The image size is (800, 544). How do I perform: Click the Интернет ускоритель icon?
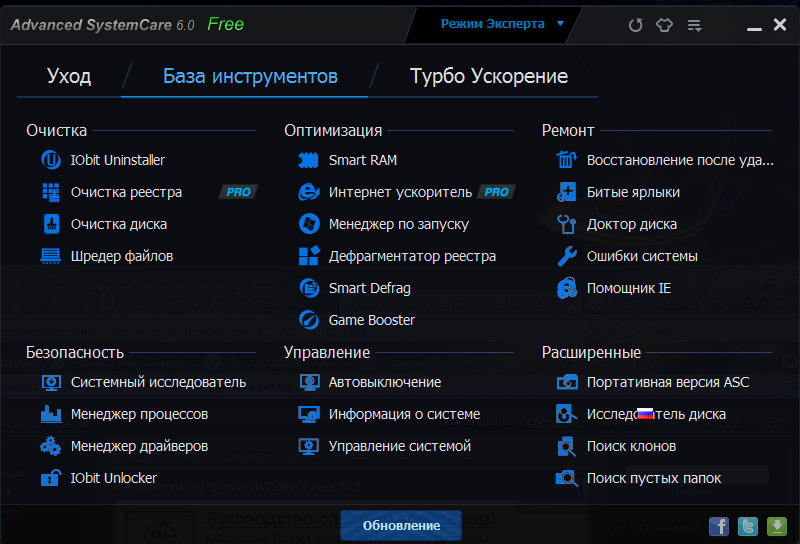pyautogui.click(x=309, y=192)
